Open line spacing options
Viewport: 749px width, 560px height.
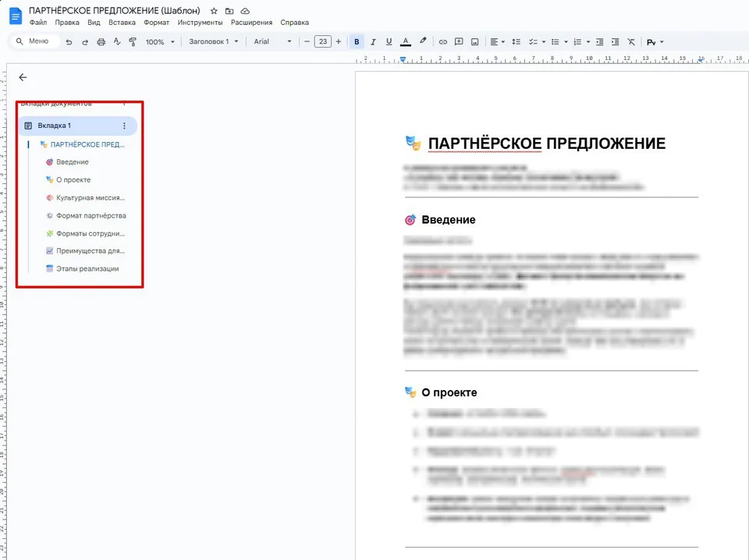[516, 42]
